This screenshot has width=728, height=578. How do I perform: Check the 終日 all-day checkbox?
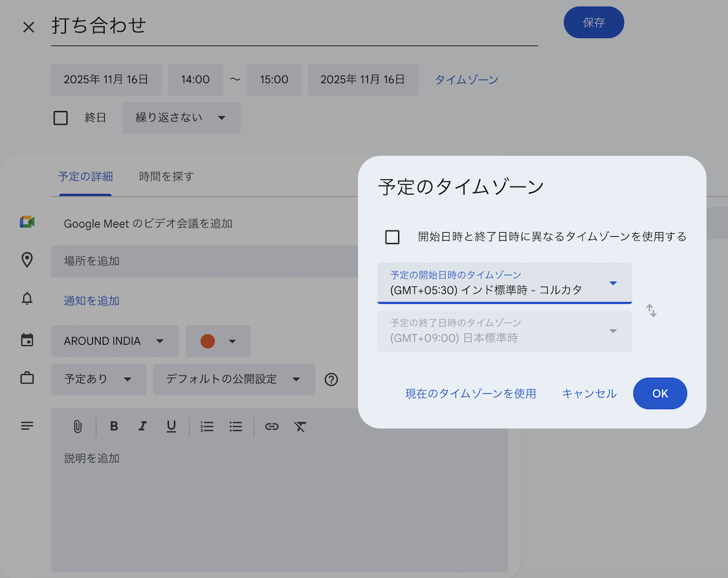pyautogui.click(x=61, y=118)
